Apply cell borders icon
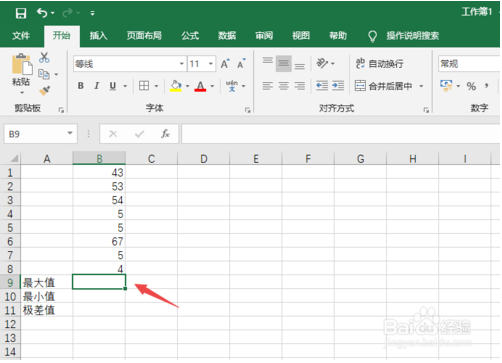This screenshot has height=363, width=502. 144,86
